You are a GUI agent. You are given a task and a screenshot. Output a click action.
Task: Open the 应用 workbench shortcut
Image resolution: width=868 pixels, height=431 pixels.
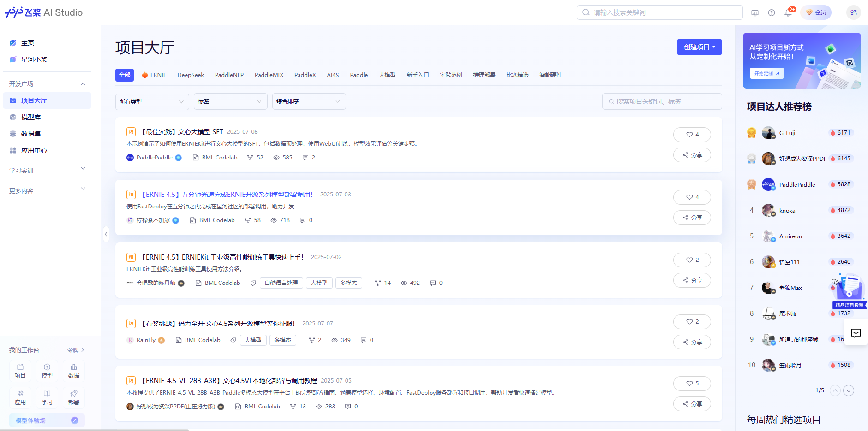pyautogui.click(x=20, y=398)
